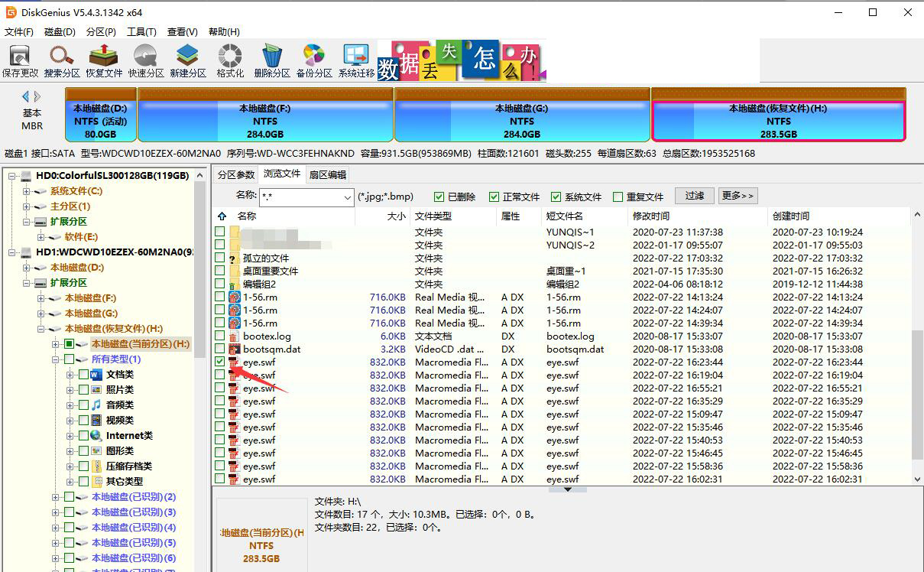Image resolution: width=924 pixels, height=572 pixels.
Task: Open the 格式化 format tool
Action: coord(229,60)
